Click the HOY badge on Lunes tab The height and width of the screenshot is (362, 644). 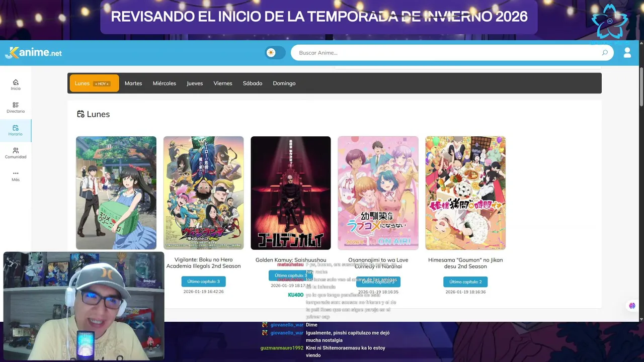tap(102, 84)
